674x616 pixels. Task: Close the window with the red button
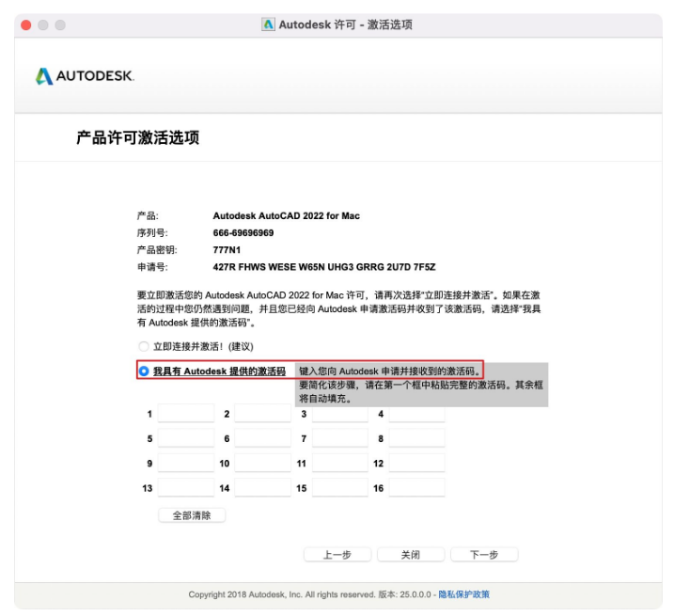coord(26,25)
